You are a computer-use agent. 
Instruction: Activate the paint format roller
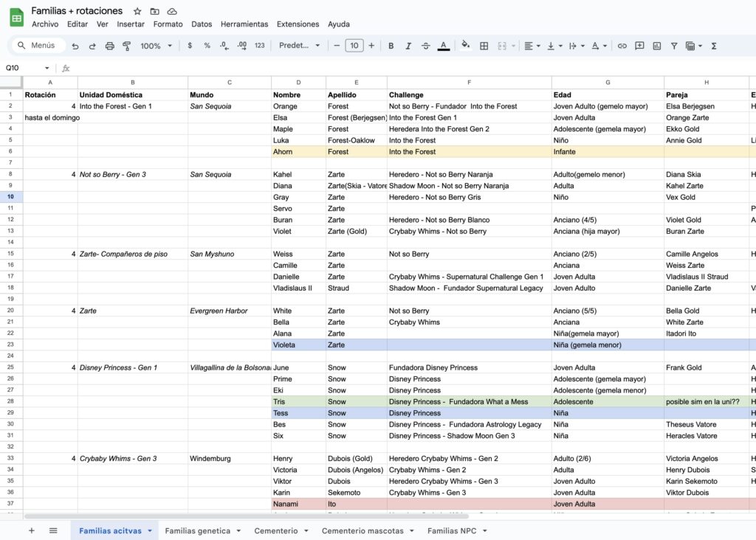pyautogui.click(x=127, y=46)
